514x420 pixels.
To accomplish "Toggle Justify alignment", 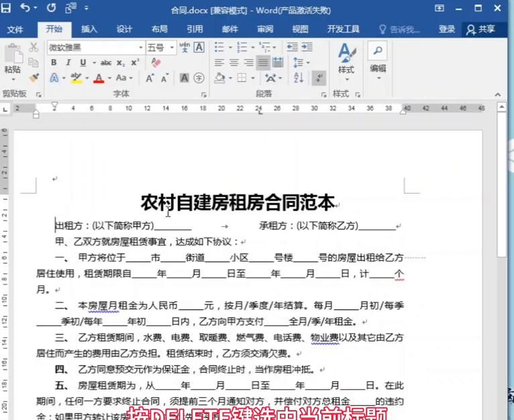I will click(x=263, y=62).
